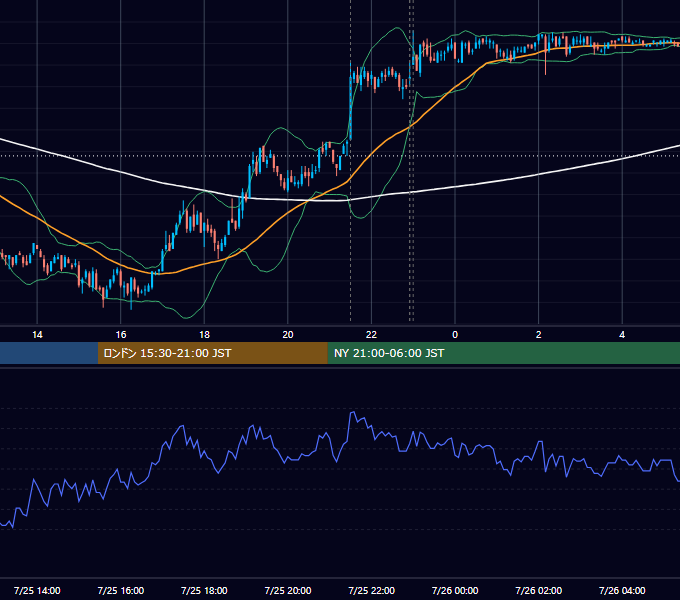Click the upper time axis label 4
680x600 pixels.
[x=622, y=335]
